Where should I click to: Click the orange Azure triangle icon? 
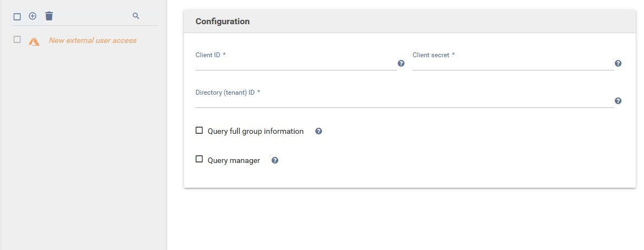[34, 41]
